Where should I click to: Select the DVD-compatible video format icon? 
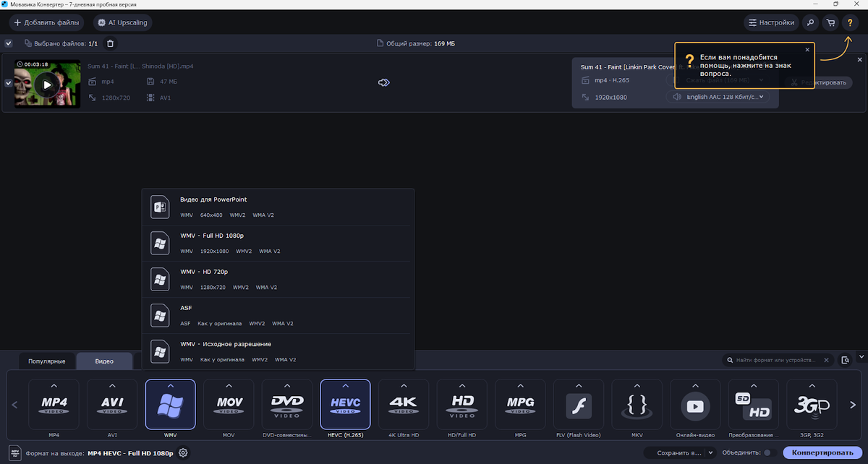[287, 405]
